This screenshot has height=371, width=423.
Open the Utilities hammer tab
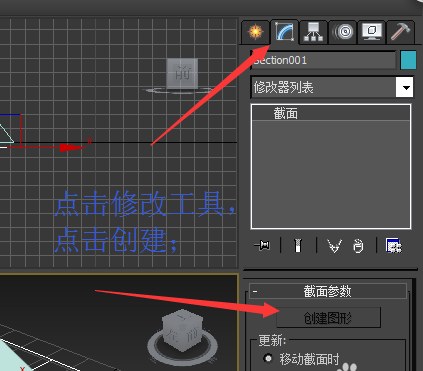(400, 32)
